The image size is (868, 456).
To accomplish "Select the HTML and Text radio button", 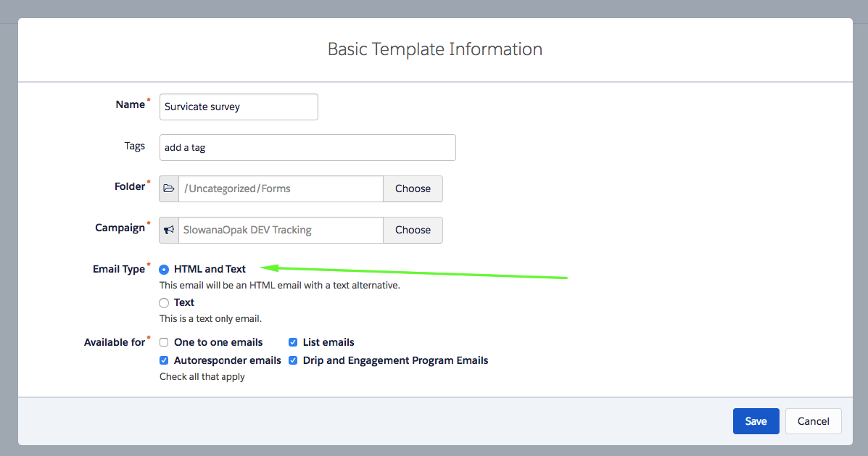I will tap(164, 269).
